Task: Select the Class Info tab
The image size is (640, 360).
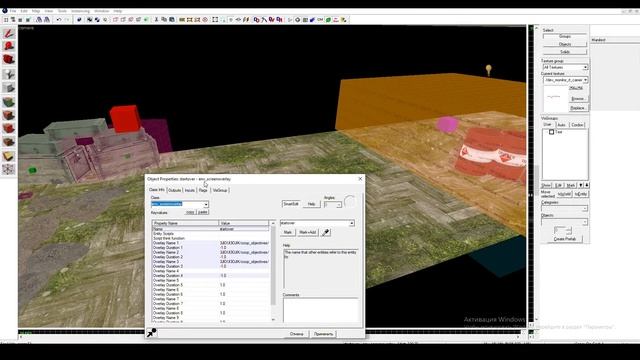Action: [157, 190]
